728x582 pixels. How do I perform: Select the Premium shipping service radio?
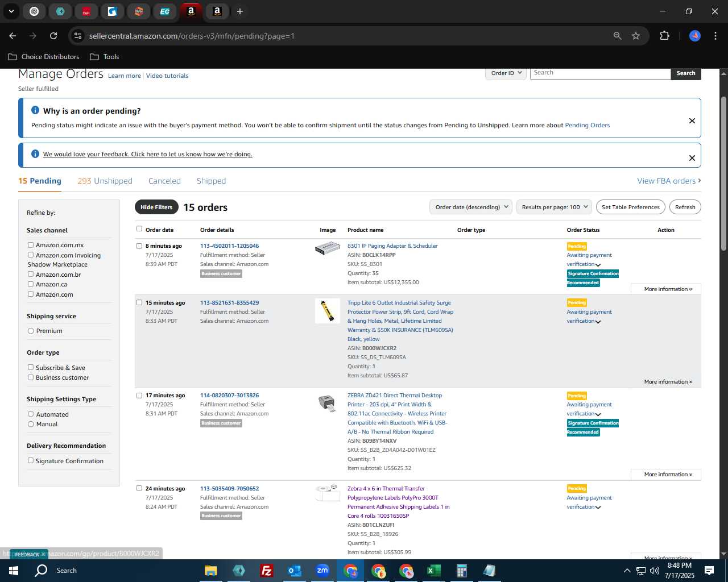31,331
